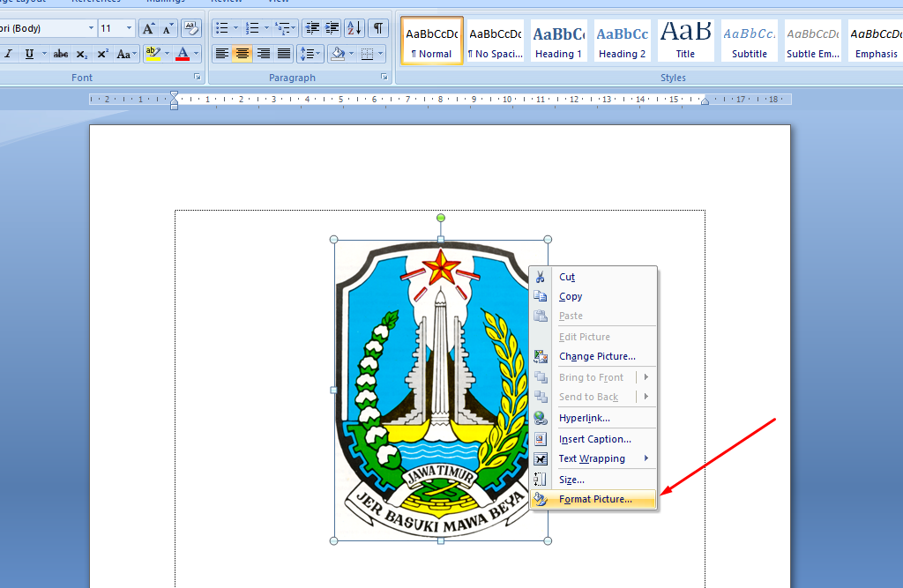Apply the Normal style
The width and height of the screenshot is (903, 588).
click(432, 41)
